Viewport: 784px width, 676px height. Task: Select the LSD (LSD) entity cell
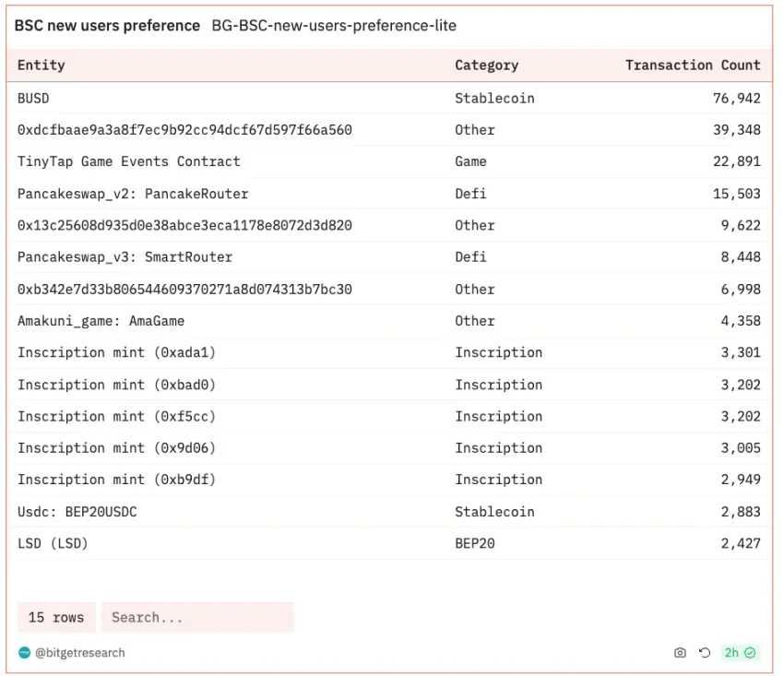click(x=53, y=543)
